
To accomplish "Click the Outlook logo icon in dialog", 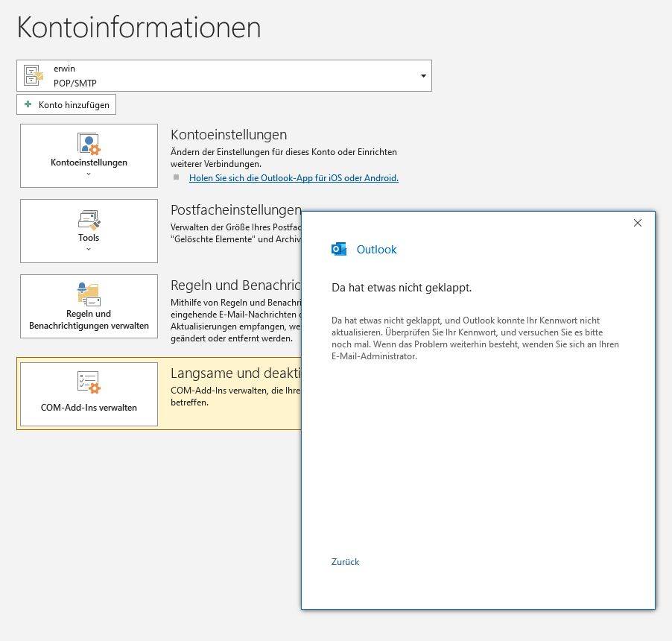I will [338, 249].
